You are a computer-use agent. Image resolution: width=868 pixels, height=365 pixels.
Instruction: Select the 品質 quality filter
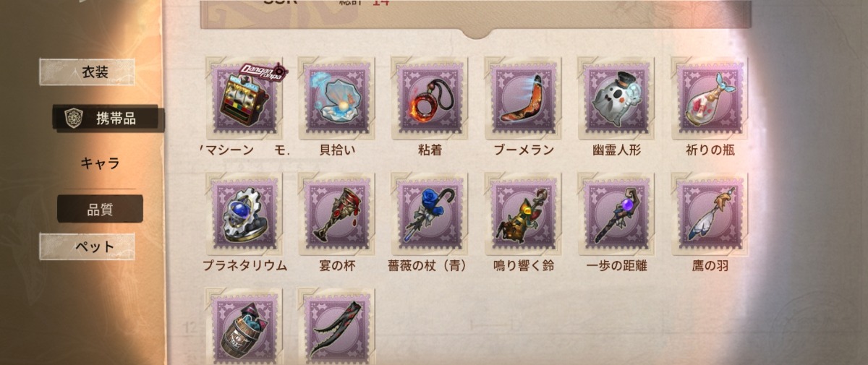pyautogui.click(x=100, y=209)
